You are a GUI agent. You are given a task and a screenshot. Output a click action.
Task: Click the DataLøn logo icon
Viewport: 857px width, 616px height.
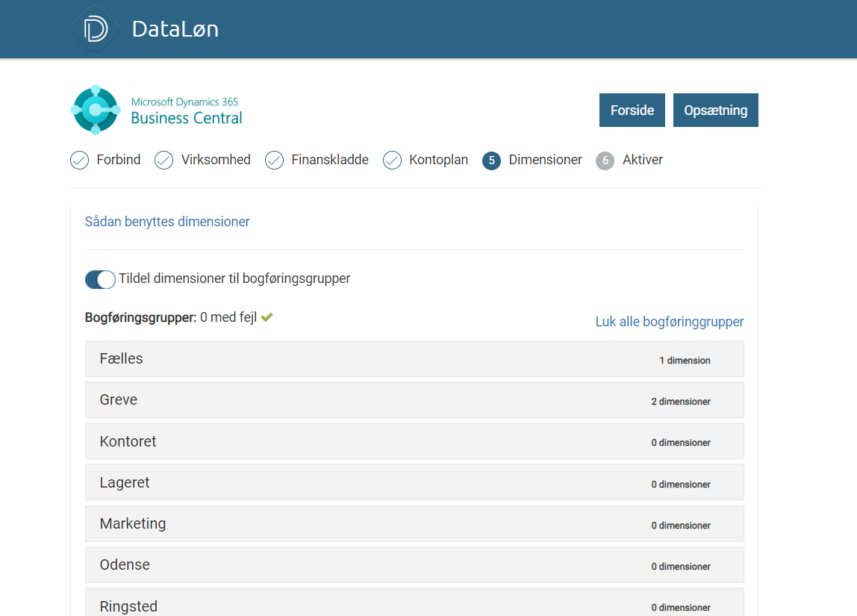click(x=95, y=28)
